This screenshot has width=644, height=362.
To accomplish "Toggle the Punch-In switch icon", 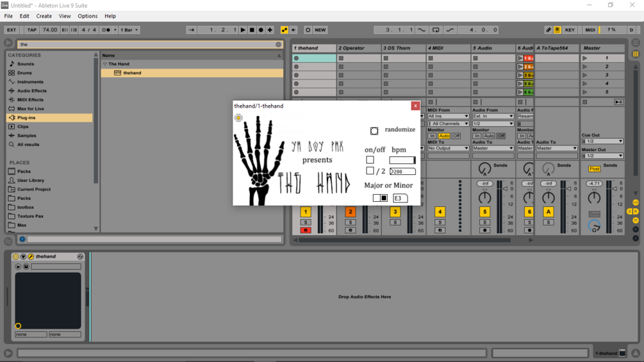I will (422, 30).
